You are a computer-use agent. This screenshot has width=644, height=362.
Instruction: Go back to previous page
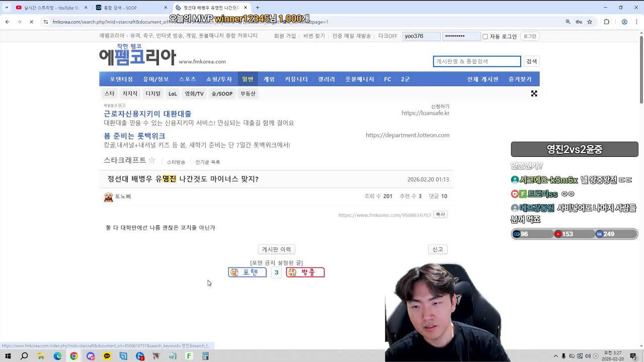tap(8, 22)
